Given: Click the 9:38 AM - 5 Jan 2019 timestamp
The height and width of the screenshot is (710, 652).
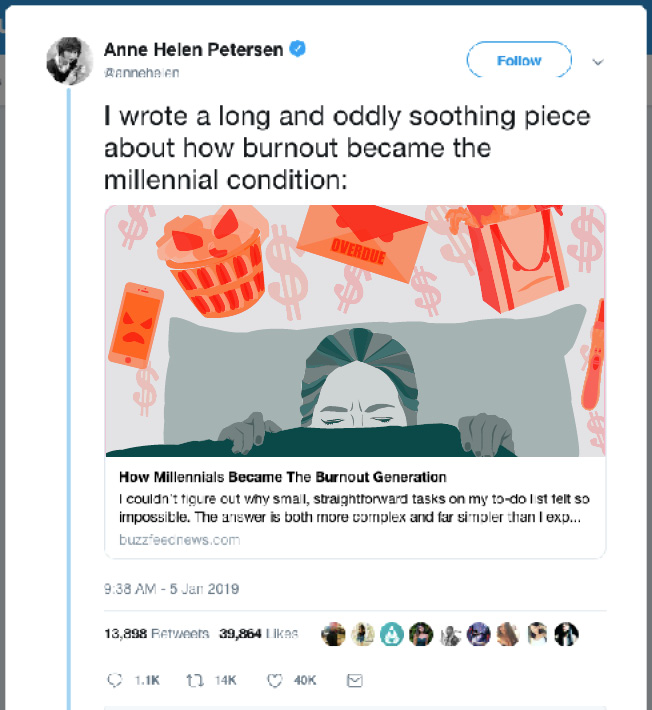Looking at the screenshot, I should (x=171, y=588).
